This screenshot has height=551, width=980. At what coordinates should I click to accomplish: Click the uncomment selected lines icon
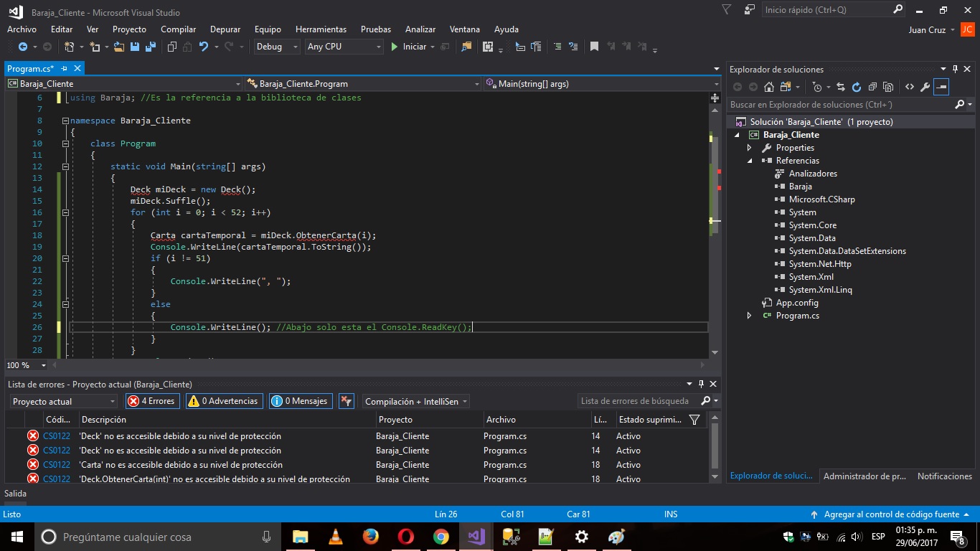pyautogui.click(x=573, y=47)
